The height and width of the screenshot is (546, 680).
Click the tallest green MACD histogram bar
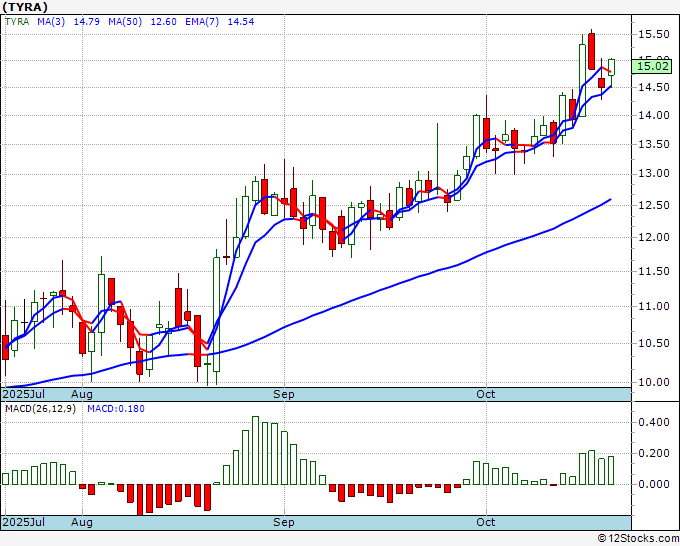pos(255,450)
